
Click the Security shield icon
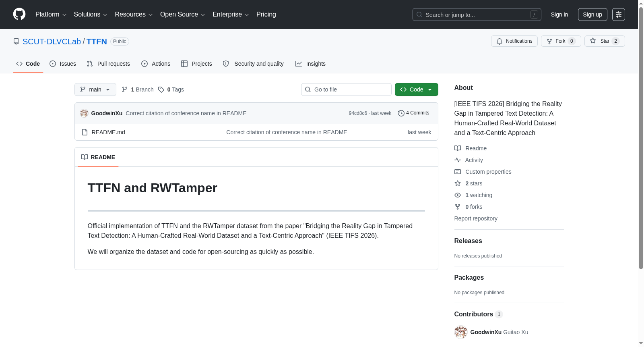tap(226, 64)
